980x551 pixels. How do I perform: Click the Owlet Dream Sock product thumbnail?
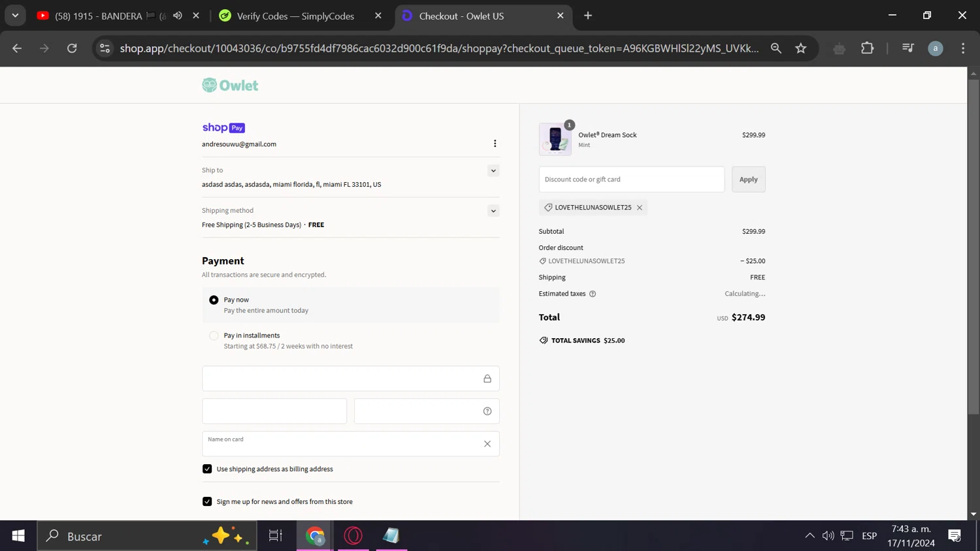[555, 139]
